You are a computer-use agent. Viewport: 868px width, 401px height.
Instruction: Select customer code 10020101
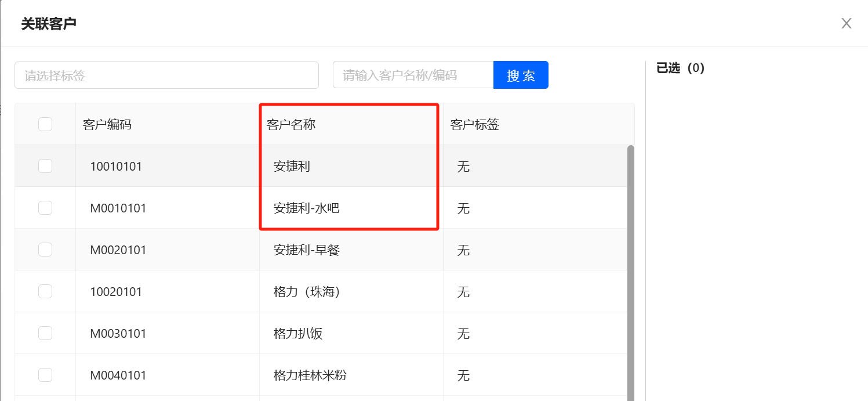click(116, 292)
